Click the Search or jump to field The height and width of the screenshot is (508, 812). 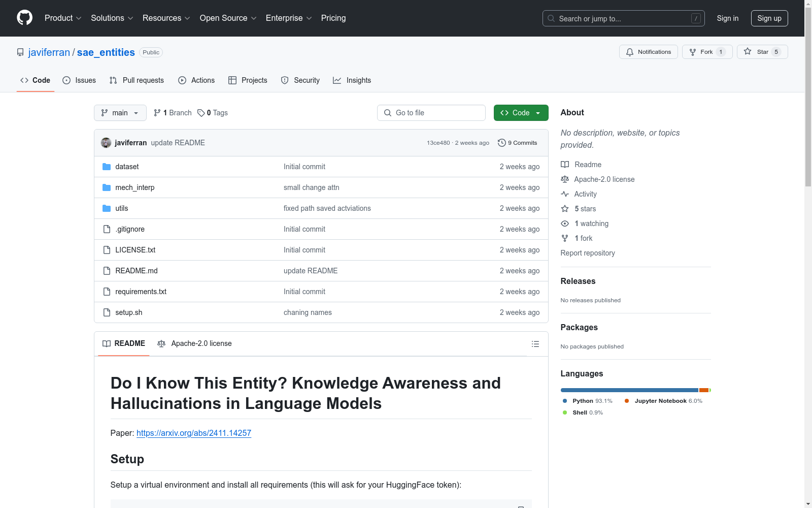coord(624,18)
